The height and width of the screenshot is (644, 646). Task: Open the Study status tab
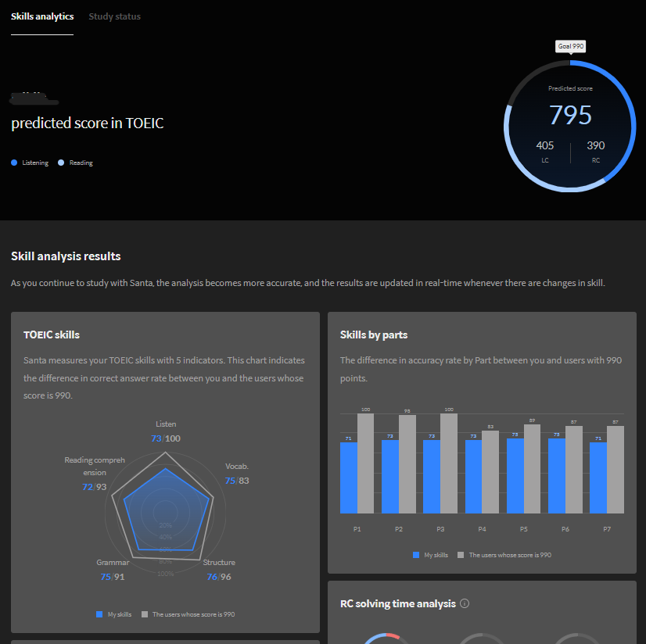click(x=115, y=16)
